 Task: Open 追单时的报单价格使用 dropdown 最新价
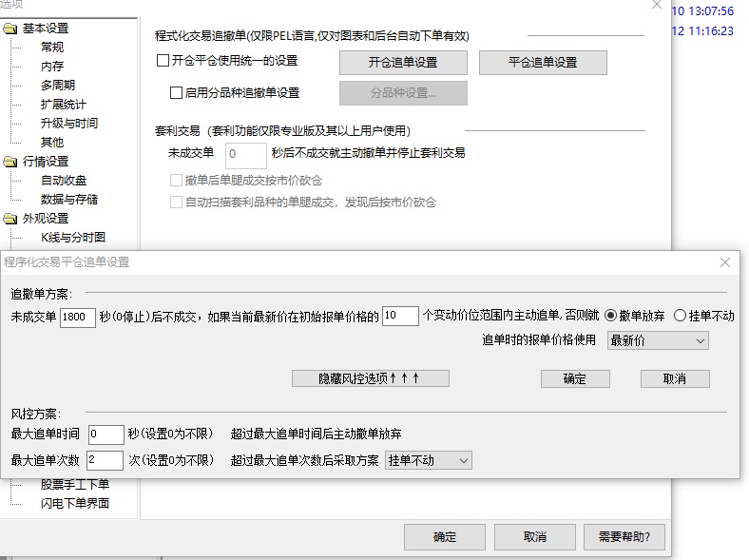point(658,340)
